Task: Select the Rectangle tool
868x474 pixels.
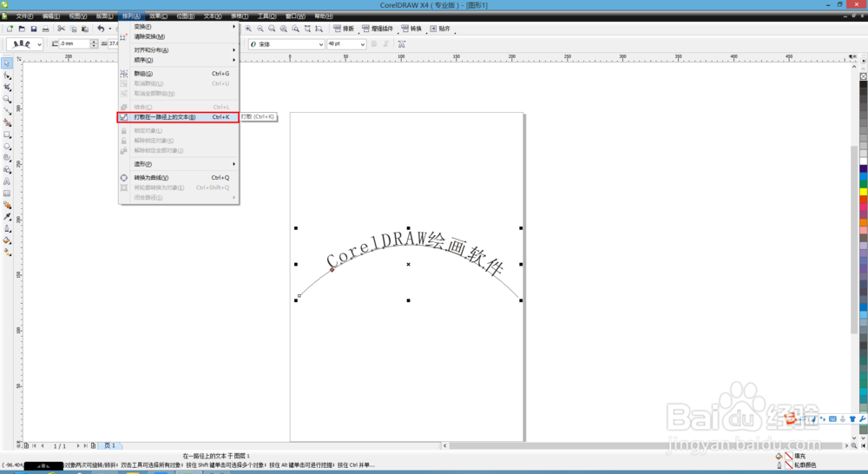Action: [7, 135]
